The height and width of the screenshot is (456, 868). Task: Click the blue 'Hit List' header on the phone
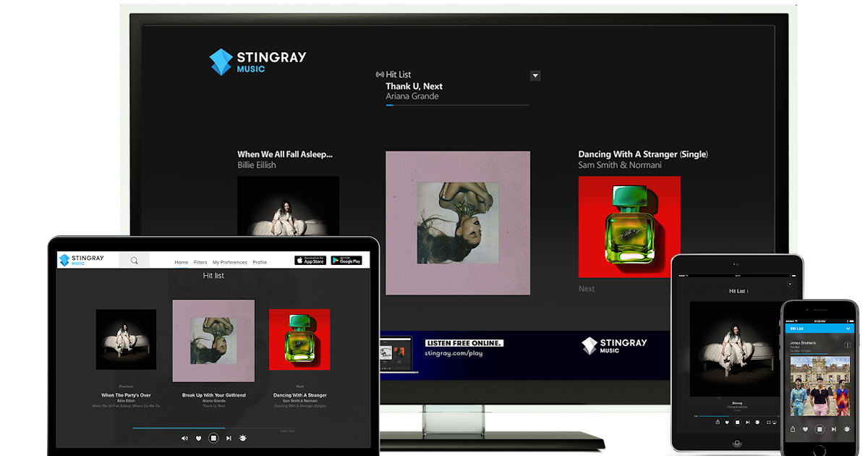tap(820, 328)
